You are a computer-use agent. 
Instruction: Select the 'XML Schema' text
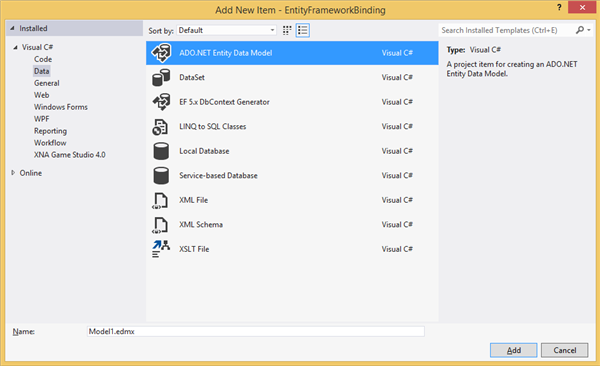(201, 224)
